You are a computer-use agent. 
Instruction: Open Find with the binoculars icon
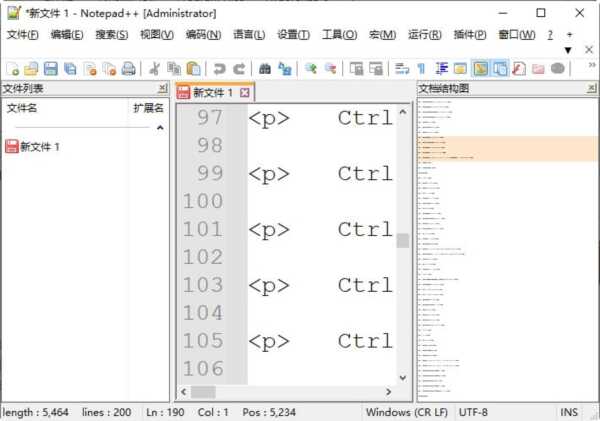coord(265,69)
